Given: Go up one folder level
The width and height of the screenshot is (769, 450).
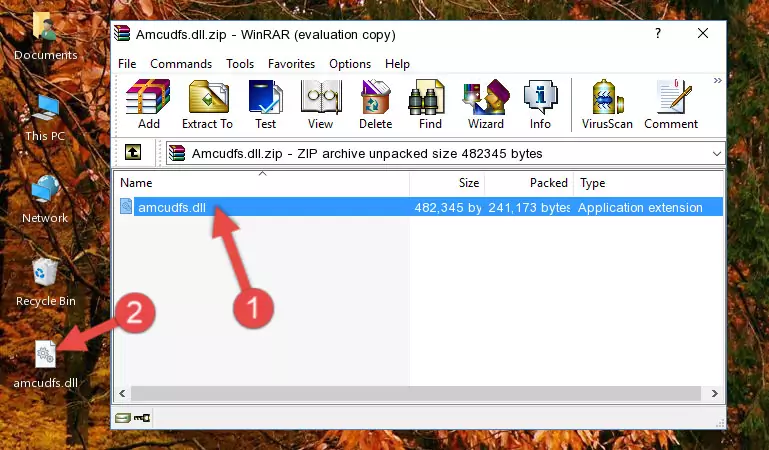Looking at the screenshot, I should (x=133, y=152).
